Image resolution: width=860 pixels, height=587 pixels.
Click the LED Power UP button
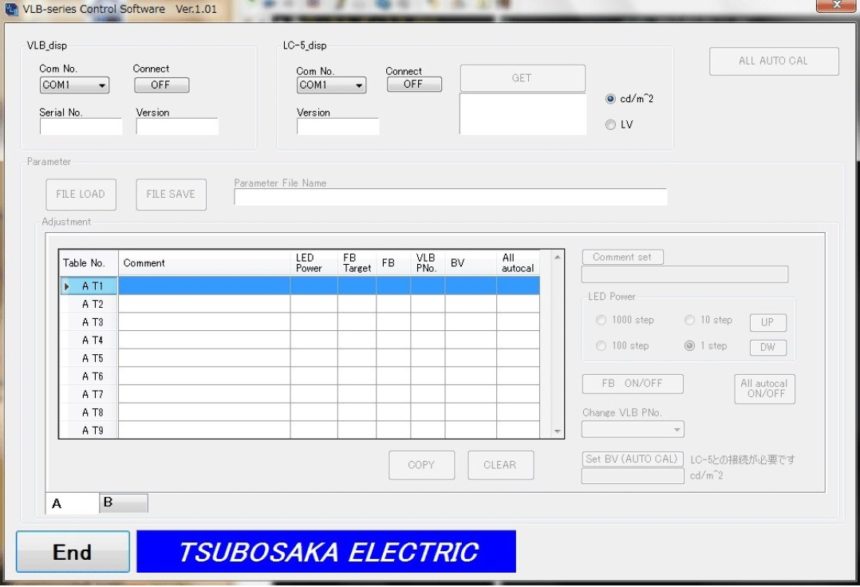click(x=768, y=323)
